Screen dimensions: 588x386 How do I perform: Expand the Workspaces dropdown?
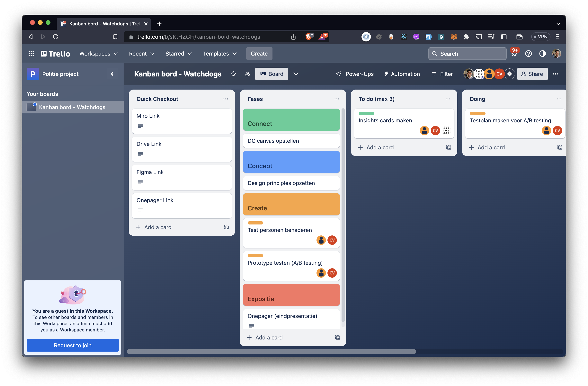[98, 54]
